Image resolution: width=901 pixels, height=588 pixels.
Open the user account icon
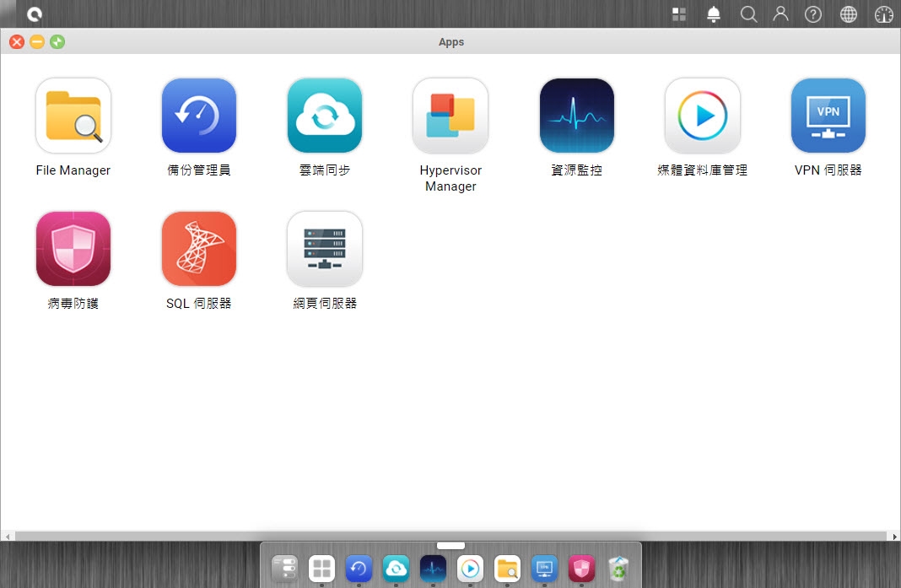[780, 13]
